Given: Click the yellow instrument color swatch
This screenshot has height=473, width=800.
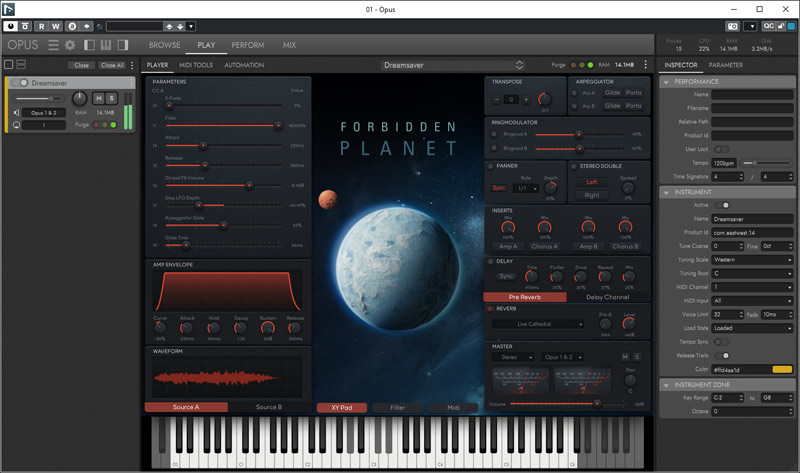Looking at the screenshot, I should click(x=781, y=369).
